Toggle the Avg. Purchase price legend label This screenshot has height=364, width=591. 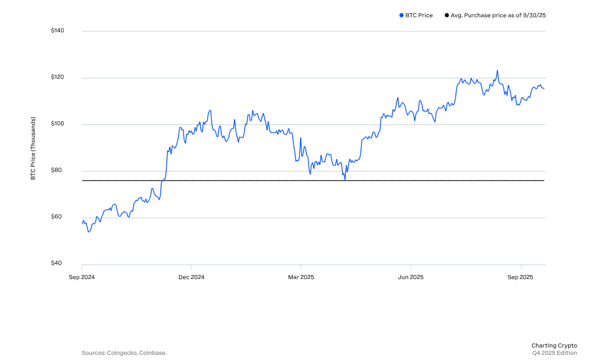click(x=499, y=15)
